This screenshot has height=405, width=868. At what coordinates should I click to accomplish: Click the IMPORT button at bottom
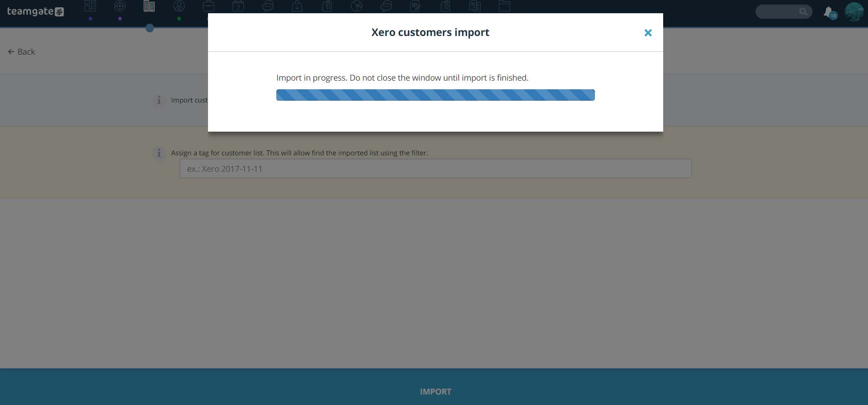click(x=436, y=392)
